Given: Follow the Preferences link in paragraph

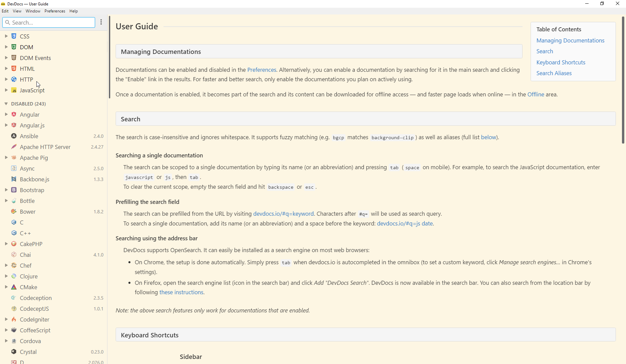Looking at the screenshot, I should coord(262,70).
